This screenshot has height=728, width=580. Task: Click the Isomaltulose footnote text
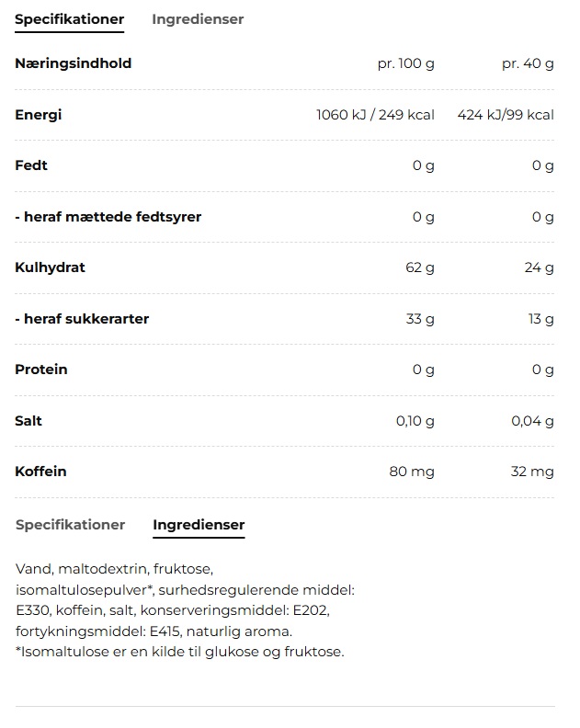[x=179, y=652]
